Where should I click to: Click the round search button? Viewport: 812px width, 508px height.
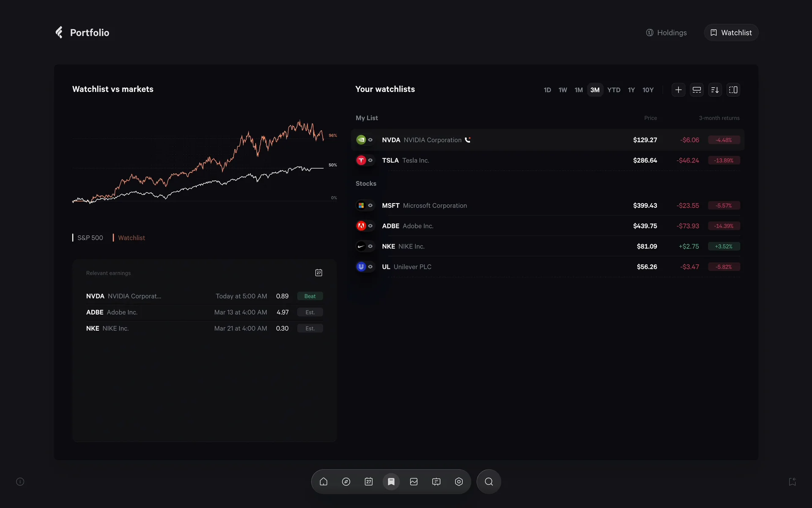click(x=488, y=481)
